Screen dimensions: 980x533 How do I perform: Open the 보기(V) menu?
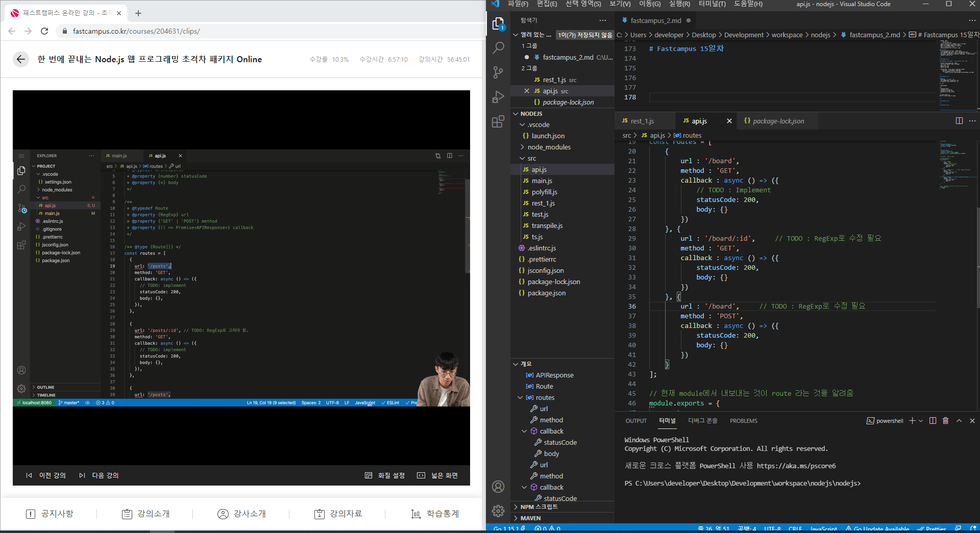[x=620, y=4]
